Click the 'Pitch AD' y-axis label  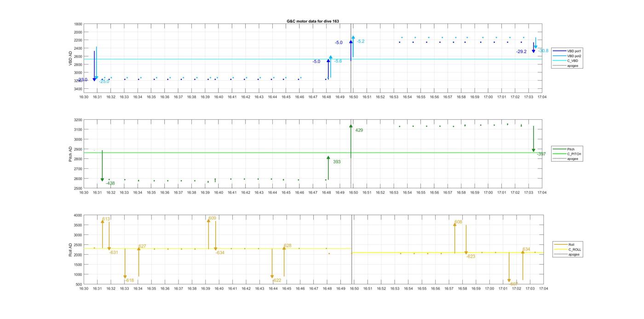70,154
